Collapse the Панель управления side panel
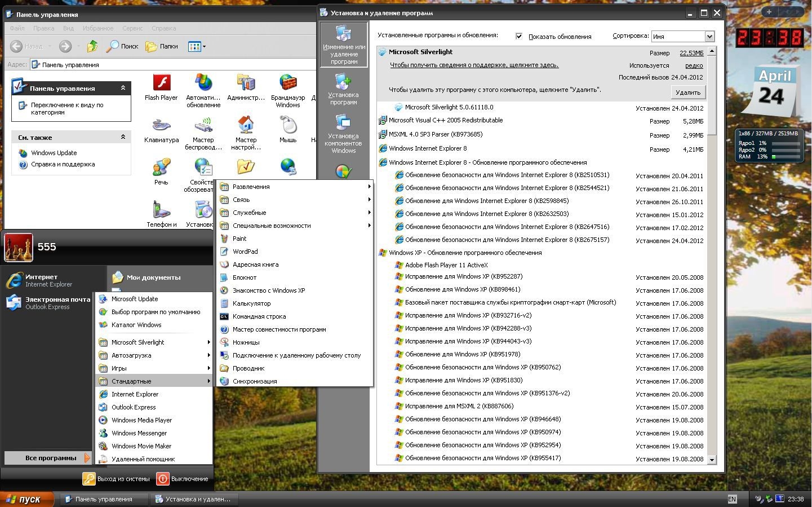Image resolution: width=812 pixels, height=507 pixels. [x=123, y=88]
